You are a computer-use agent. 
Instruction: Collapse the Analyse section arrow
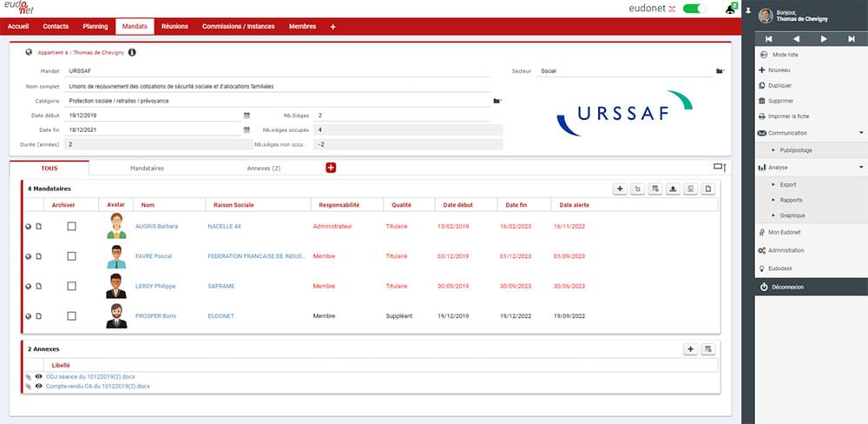(861, 167)
